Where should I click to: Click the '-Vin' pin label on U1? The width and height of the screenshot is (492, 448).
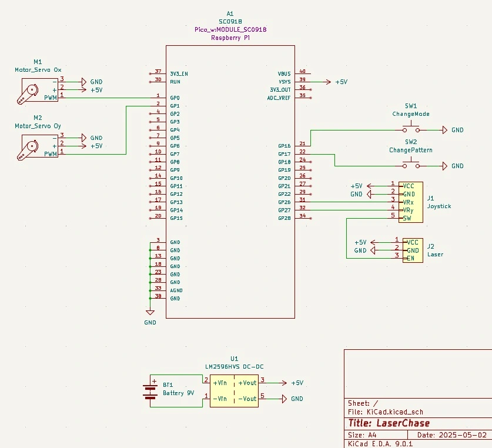tap(220, 399)
